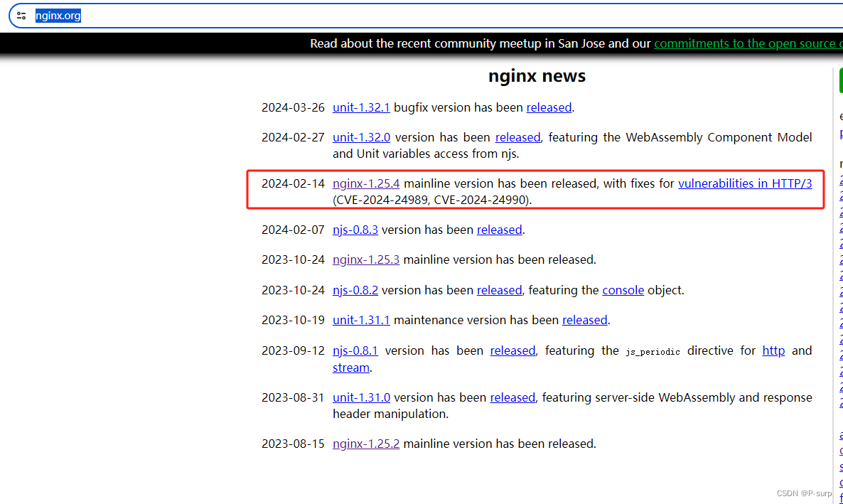This screenshot has height=504, width=843.
Task: Open released link for unit-1.31.0
Action: pyautogui.click(x=512, y=397)
